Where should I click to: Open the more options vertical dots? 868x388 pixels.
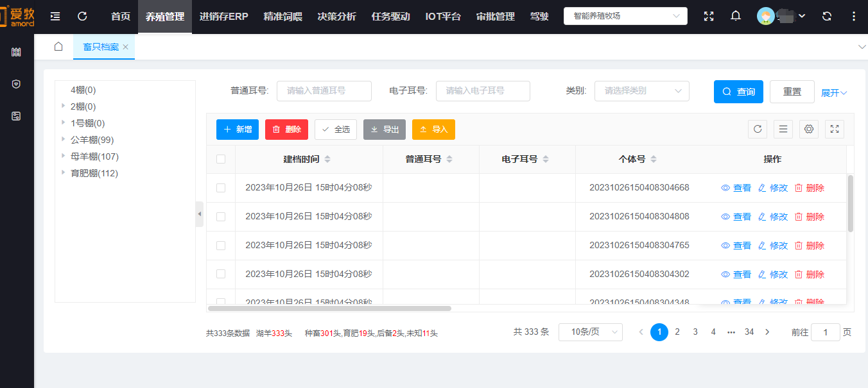[853, 17]
